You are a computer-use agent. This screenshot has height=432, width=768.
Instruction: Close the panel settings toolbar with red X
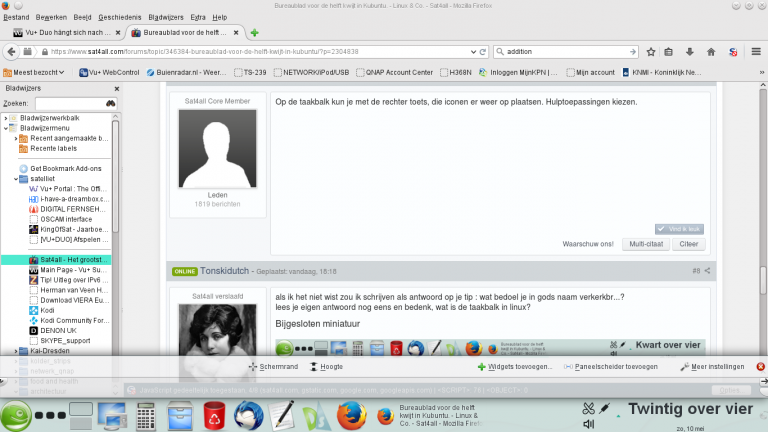tap(761, 367)
